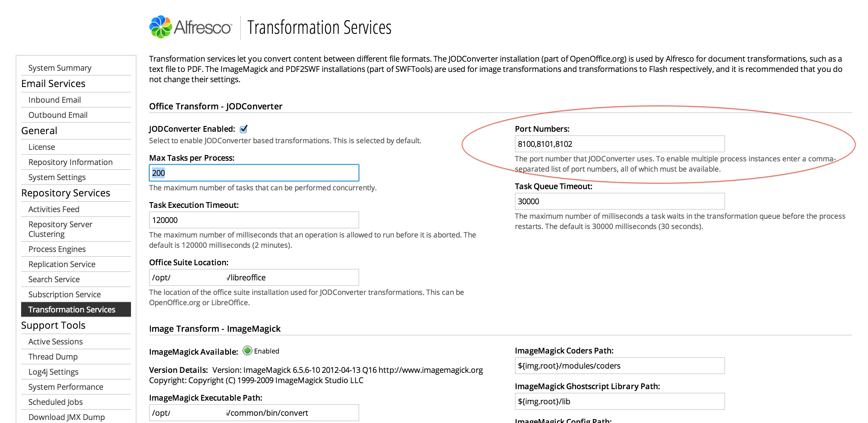868x423 pixels.
Task: Go to Outbound Email page
Action: point(58,115)
